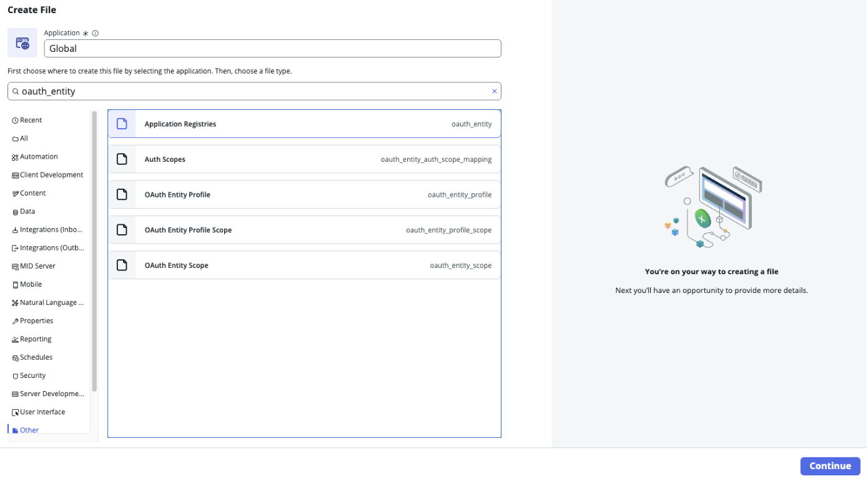Click the application globe icon beside Global
The height and width of the screenshot is (481, 868).
coord(22,43)
